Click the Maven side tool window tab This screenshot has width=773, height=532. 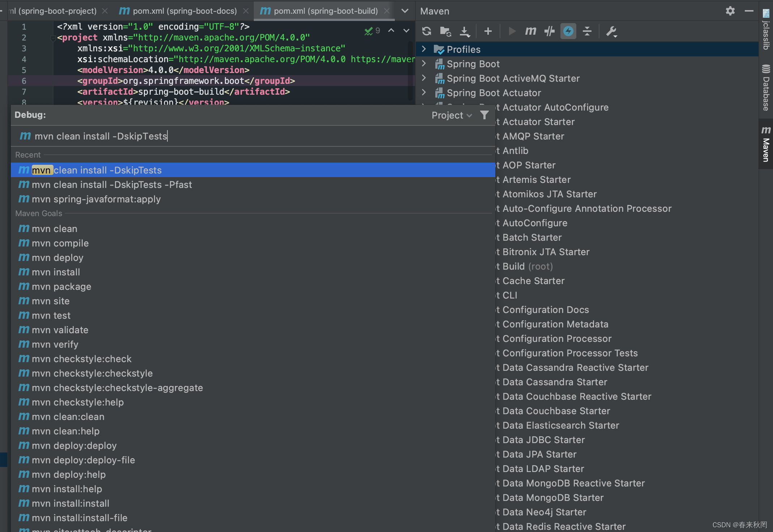(766, 144)
